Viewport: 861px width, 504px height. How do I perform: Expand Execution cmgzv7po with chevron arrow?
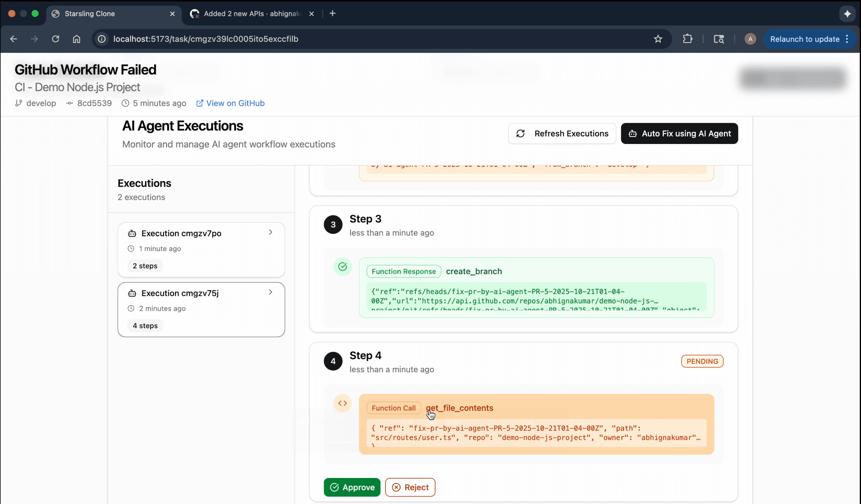pos(270,232)
